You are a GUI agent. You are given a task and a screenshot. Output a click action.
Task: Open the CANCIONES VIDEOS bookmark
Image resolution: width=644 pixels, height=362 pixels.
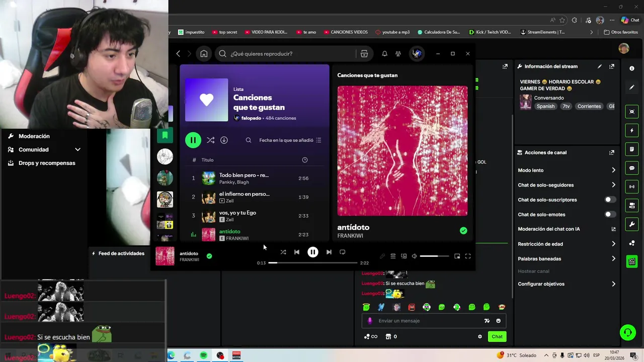345,32
